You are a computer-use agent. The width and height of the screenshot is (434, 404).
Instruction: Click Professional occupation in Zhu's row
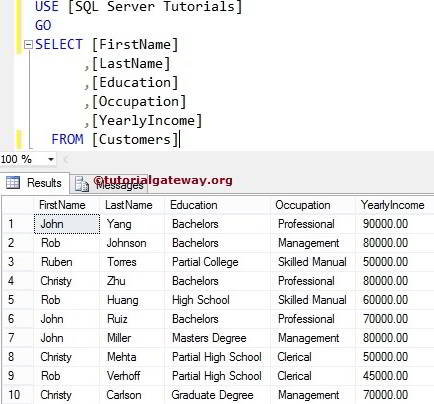tap(313, 281)
